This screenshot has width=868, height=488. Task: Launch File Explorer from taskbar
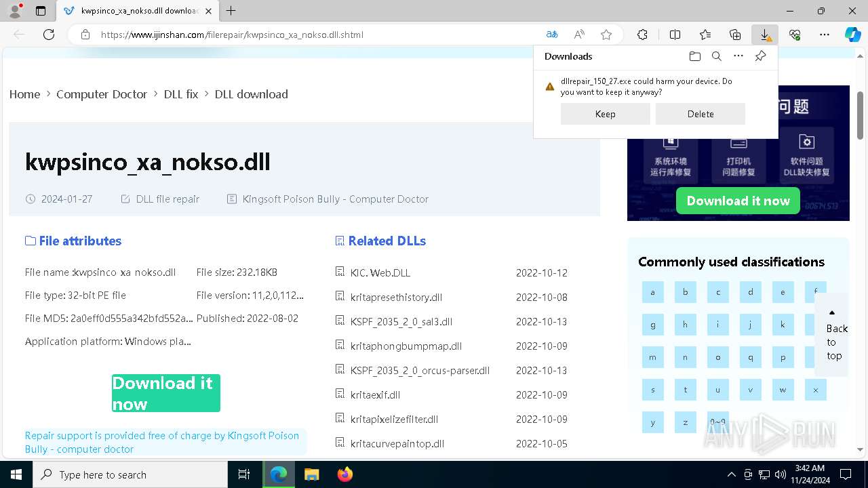pyautogui.click(x=311, y=474)
